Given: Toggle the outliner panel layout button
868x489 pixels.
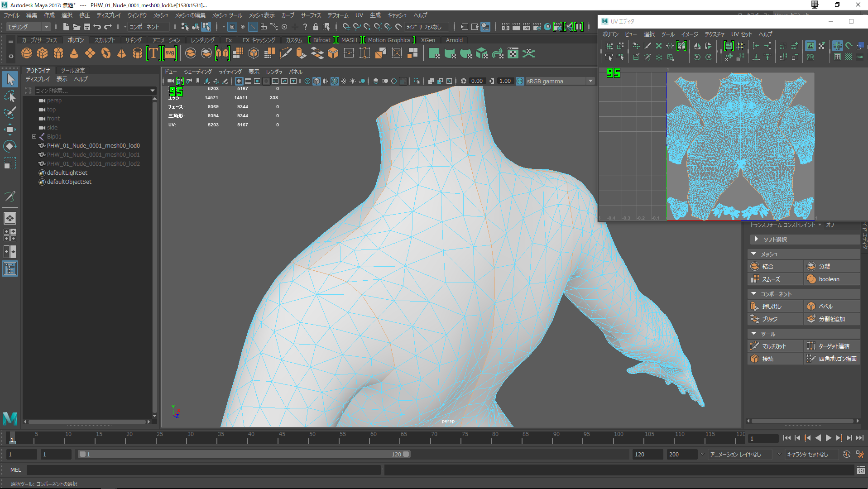Looking at the screenshot, I should coord(10,268).
